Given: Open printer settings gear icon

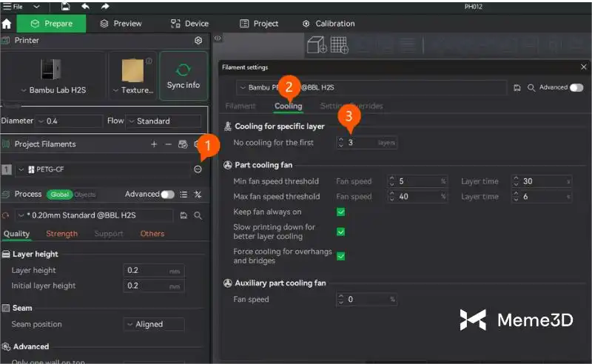Looking at the screenshot, I should [x=198, y=41].
